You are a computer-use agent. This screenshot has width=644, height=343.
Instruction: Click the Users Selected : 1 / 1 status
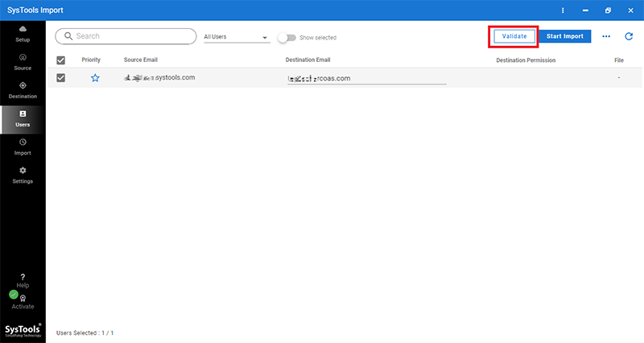click(85, 333)
